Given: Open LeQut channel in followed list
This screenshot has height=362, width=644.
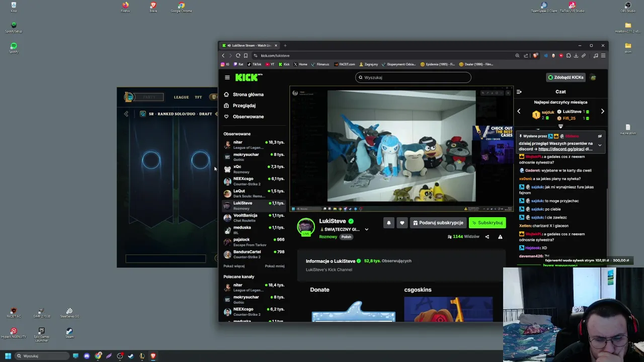Looking at the screenshot, I should 254,194.
